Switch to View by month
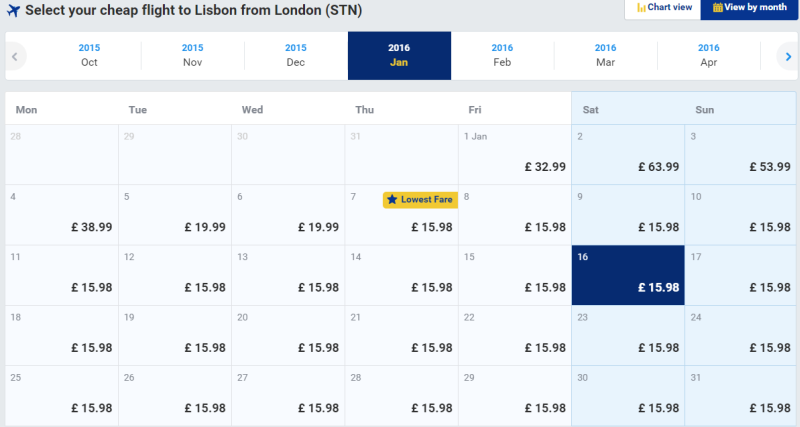The image size is (800, 427). 749,8
